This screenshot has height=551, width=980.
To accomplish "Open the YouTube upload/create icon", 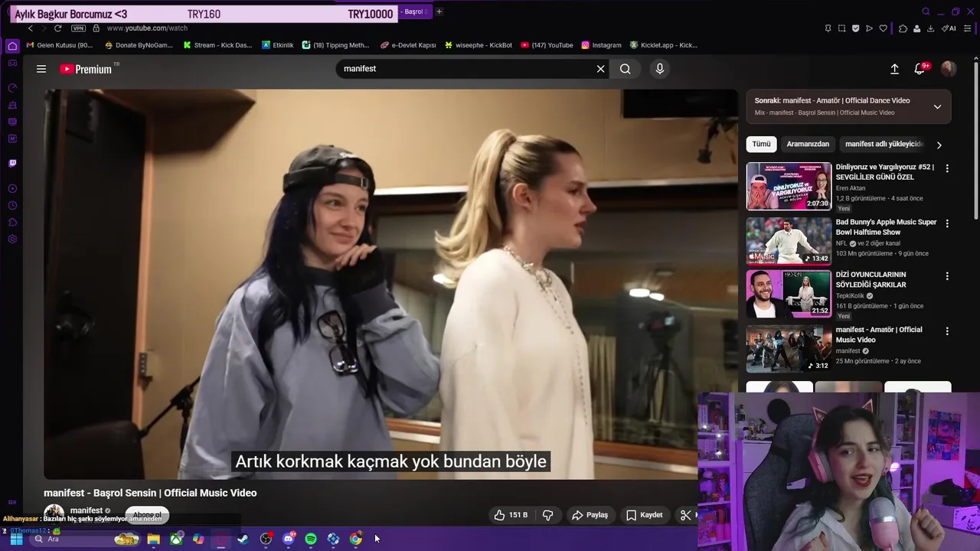I will pyautogui.click(x=894, y=69).
